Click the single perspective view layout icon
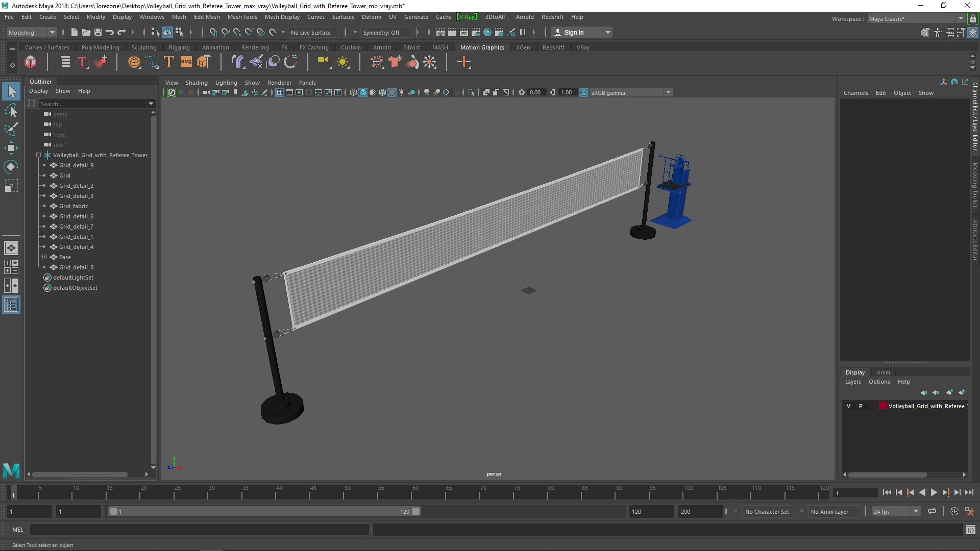This screenshot has height=551, width=980. (x=11, y=248)
